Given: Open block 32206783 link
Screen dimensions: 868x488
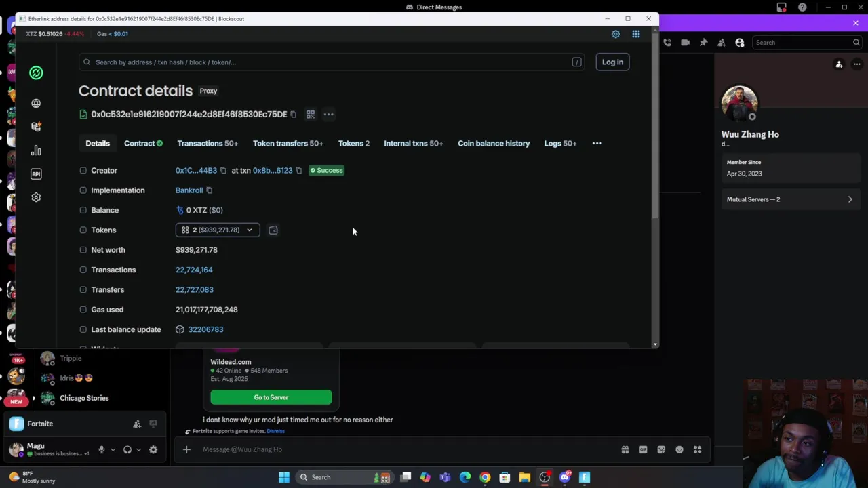Looking at the screenshot, I should tap(205, 329).
